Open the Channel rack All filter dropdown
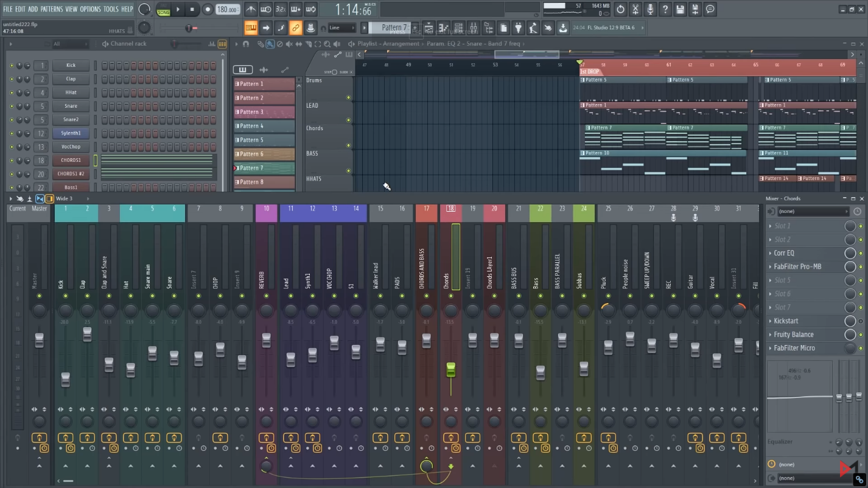The width and height of the screenshot is (868, 488). [69, 44]
